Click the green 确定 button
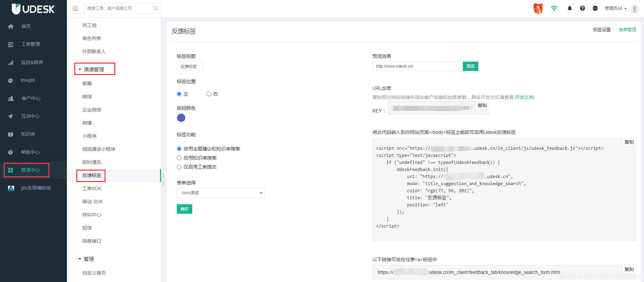 [x=185, y=209]
